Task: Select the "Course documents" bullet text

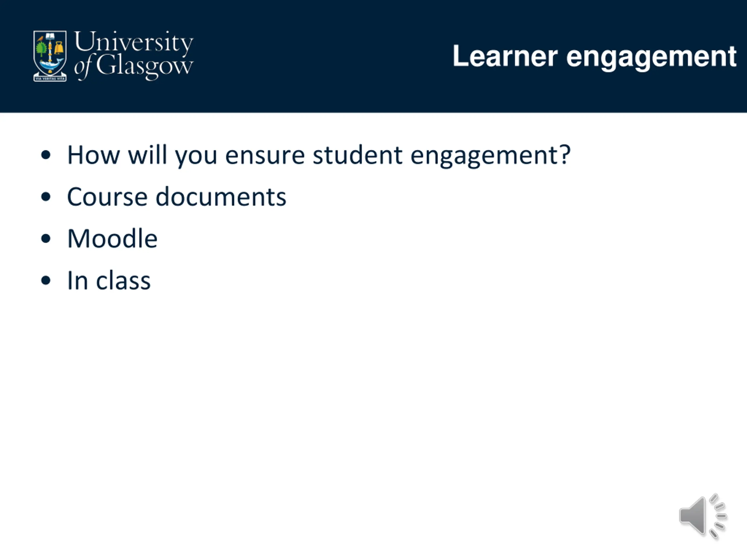Action: pyautogui.click(x=177, y=197)
